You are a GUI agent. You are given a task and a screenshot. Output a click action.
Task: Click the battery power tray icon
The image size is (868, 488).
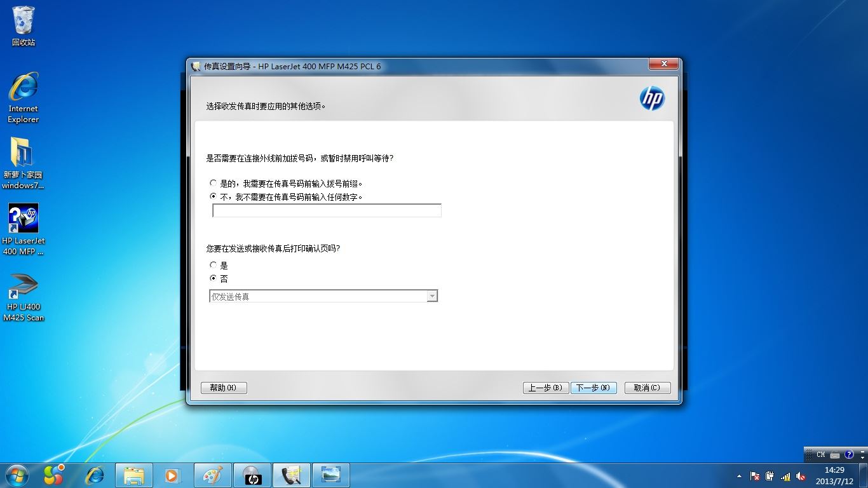[770, 476]
